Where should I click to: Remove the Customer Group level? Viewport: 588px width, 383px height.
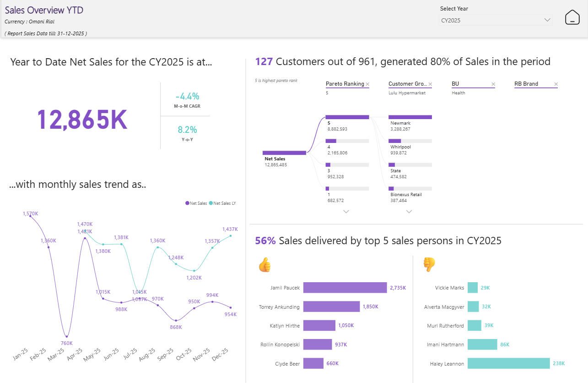(x=430, y=84)
